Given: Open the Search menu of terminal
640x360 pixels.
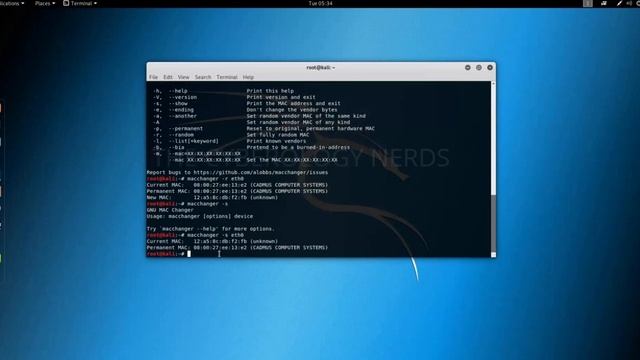Looking at the screenshot, I should click(x=203, y=77).
